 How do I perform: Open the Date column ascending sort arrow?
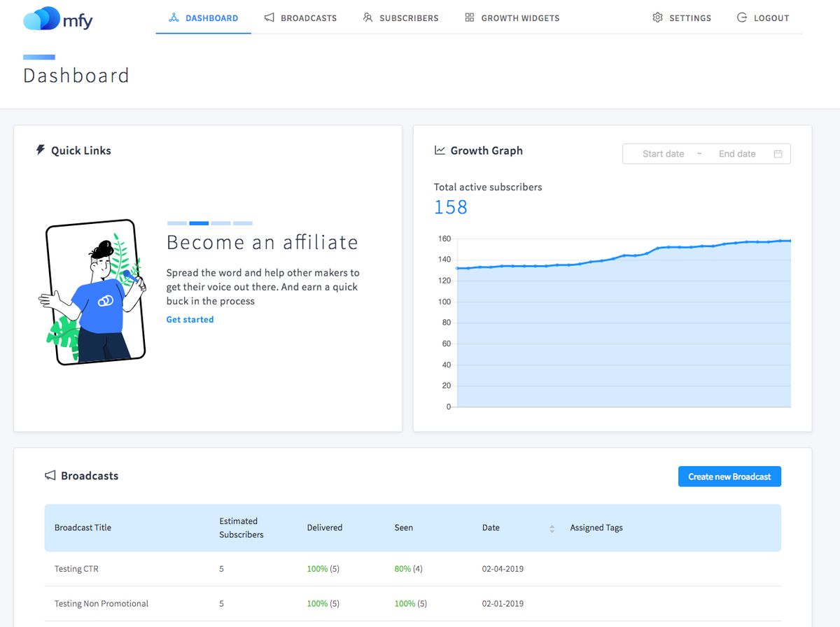pos(552,525)
